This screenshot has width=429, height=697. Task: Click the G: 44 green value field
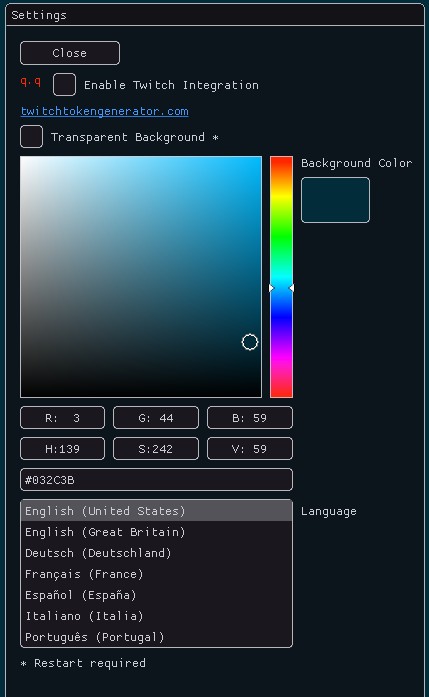(x=156, y=418)
